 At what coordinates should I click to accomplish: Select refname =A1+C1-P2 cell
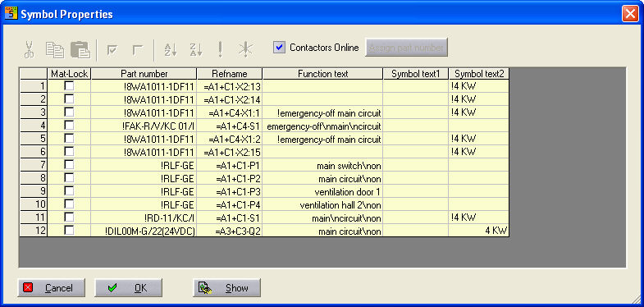click(x=230, y=178)
